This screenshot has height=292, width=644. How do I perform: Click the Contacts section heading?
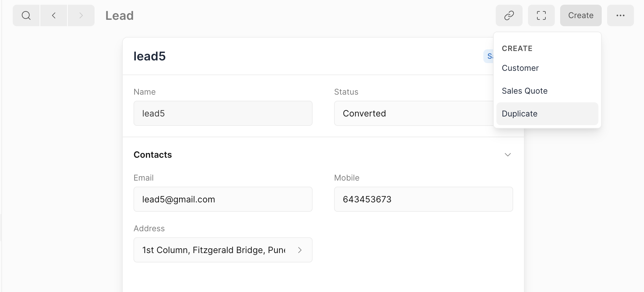(x=153, y=155)
